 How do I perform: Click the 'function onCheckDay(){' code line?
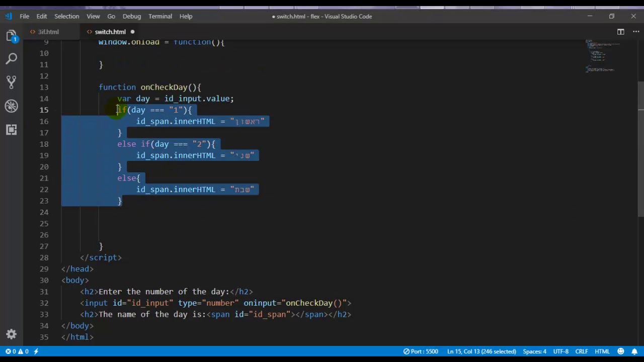[150, 87]
